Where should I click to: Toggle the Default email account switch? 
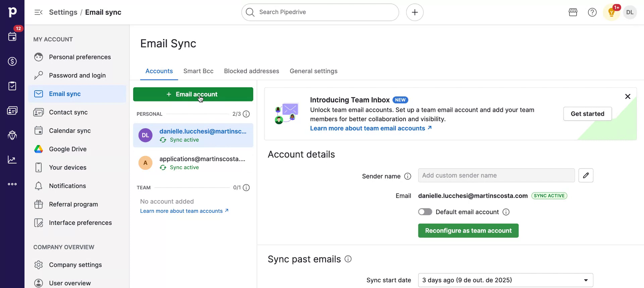coord(425,212)
